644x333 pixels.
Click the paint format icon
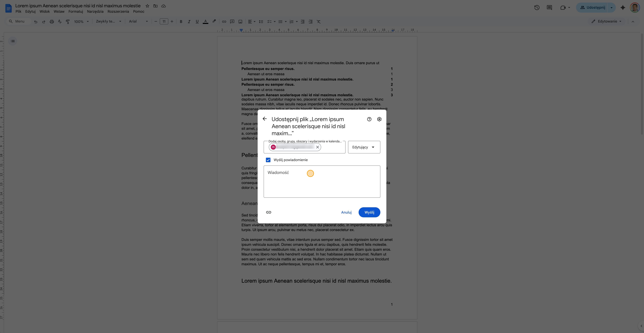pos(68,22)
